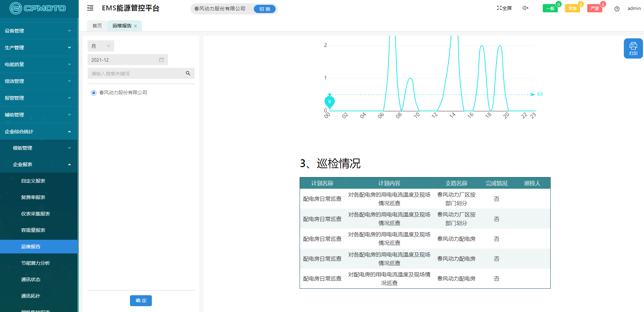
Task: Click the search magnifier icon
Action: click(188, 73)
